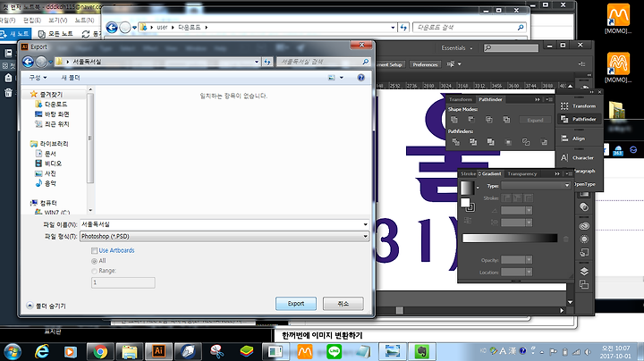
Task: Open the Layers panel icon in dock
Action: [584, 271]
